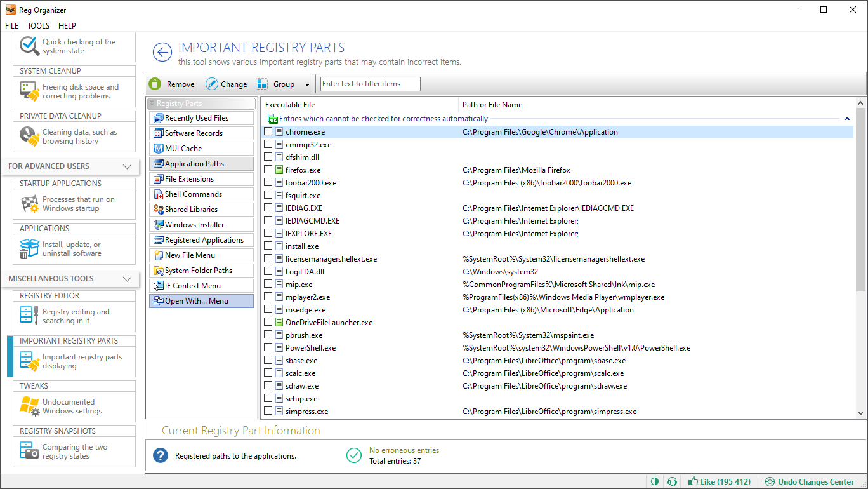Open the Undocumented Windows settings tweaks
This screenshot has height=489, width=868.
[74, 406]
